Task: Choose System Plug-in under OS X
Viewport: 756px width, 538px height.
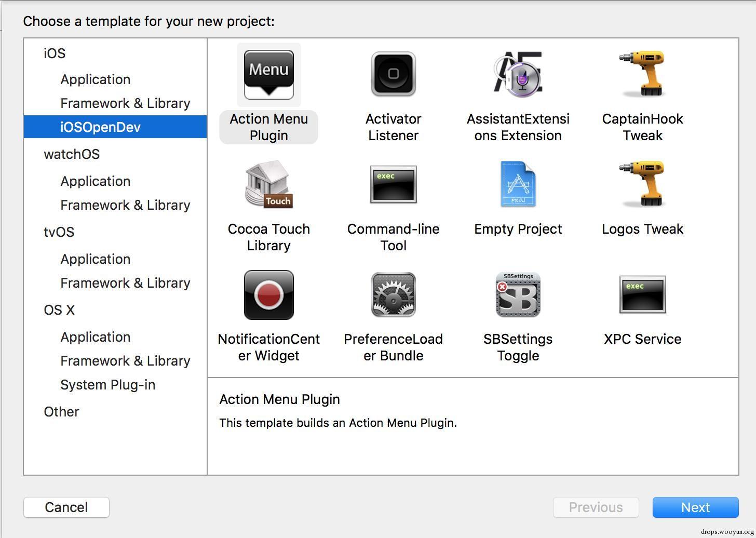Action: tap(107, 385)
